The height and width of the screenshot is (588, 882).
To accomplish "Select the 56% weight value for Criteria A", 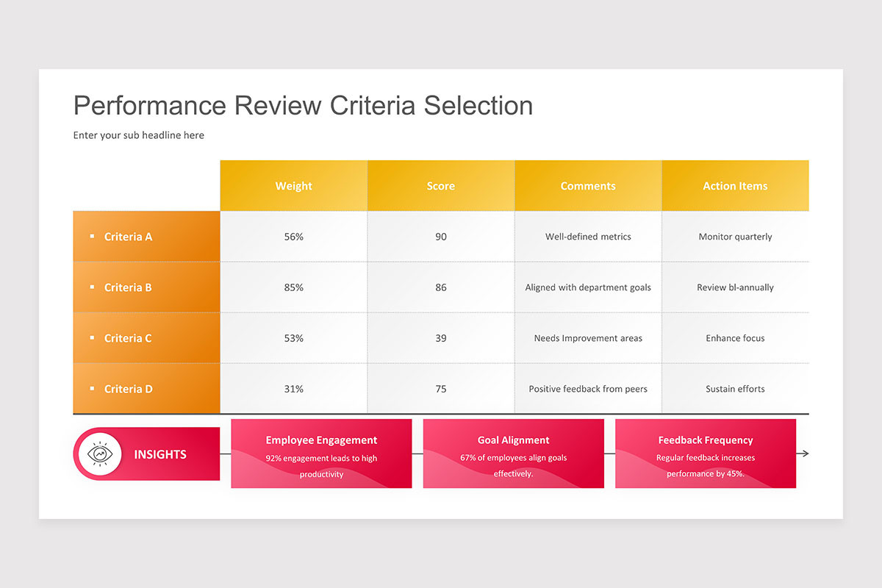I will 293,236.
